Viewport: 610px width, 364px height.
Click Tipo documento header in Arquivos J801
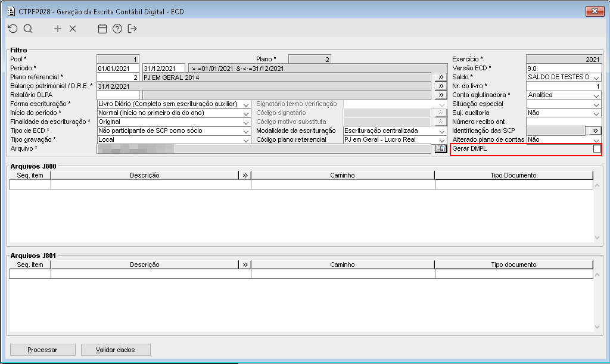pos(513,265)
